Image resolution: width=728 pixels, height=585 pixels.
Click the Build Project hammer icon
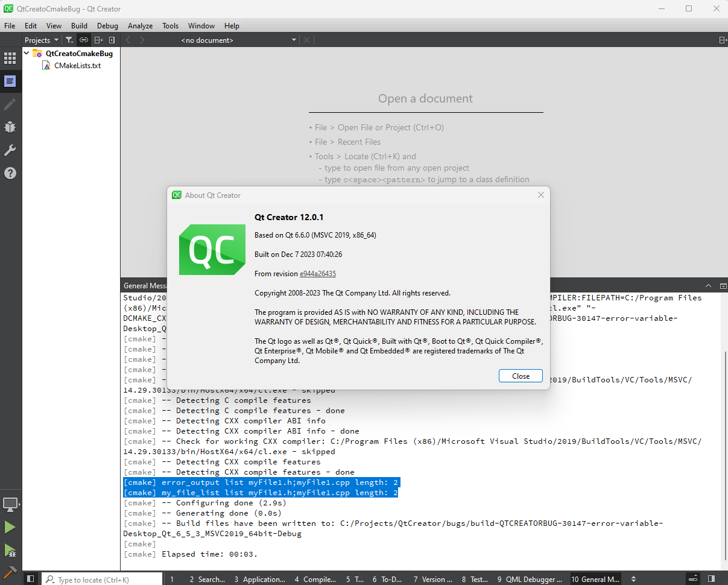pyautogui.click(x=10, y=572)
